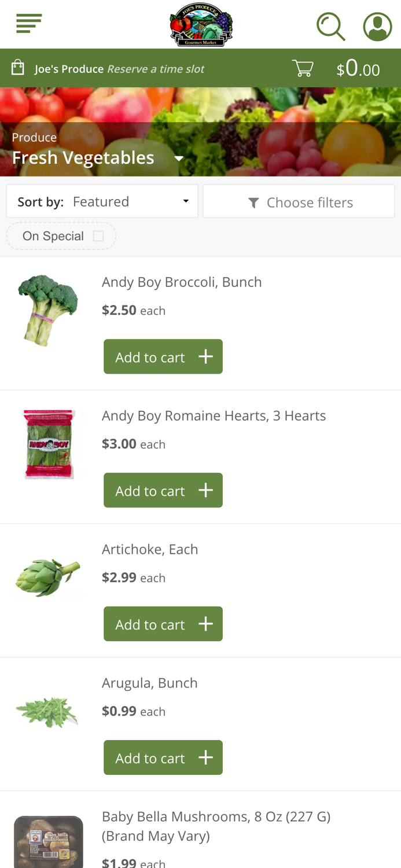Click the search magnifier icon
Viewport: 401px width, 868px height.
coord(330,26)
